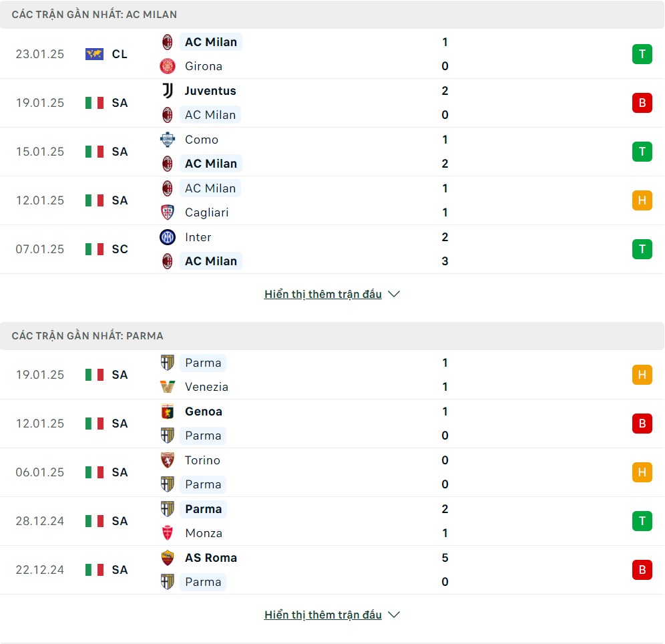
Task: Open the AS Roma team link
Action: point(211,558)
